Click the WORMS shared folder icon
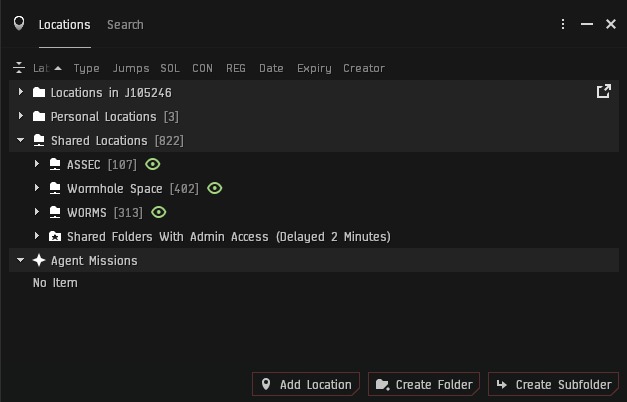Screen dimensions: 627x402 pyautogui.click(x=55, y=212)
